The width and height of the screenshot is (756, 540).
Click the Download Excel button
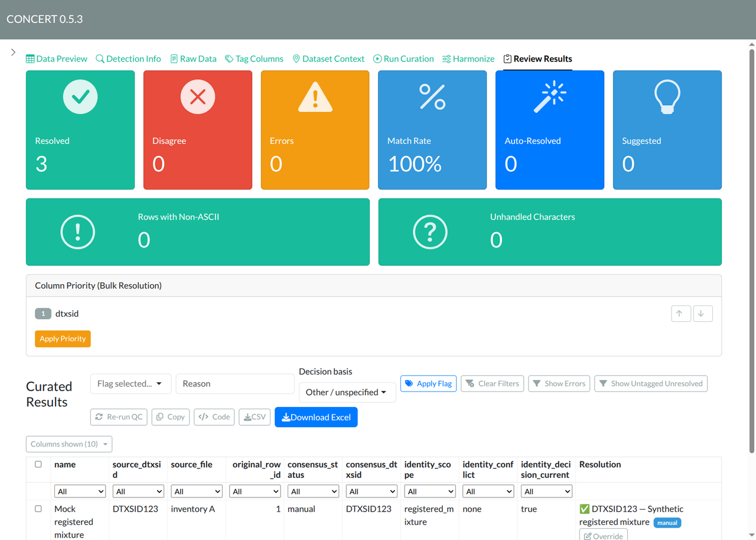tap(316, 417)
